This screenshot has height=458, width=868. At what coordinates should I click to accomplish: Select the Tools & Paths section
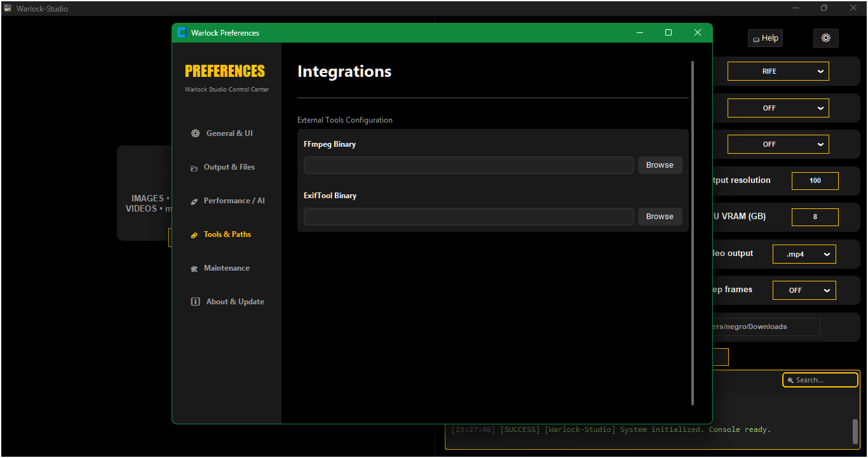[221, 234]
